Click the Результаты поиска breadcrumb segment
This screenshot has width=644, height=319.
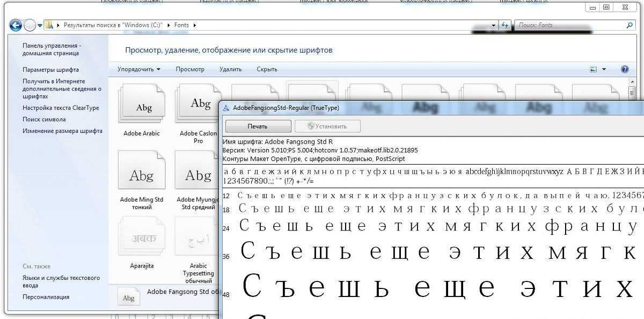coord(113,25)
